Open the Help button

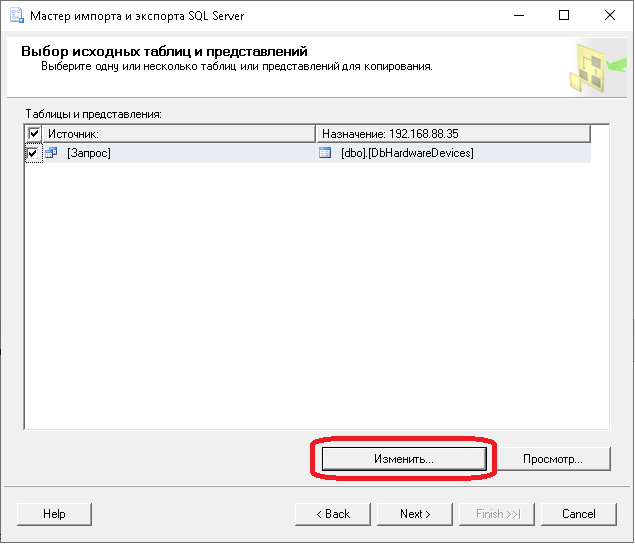pos(54,514)
